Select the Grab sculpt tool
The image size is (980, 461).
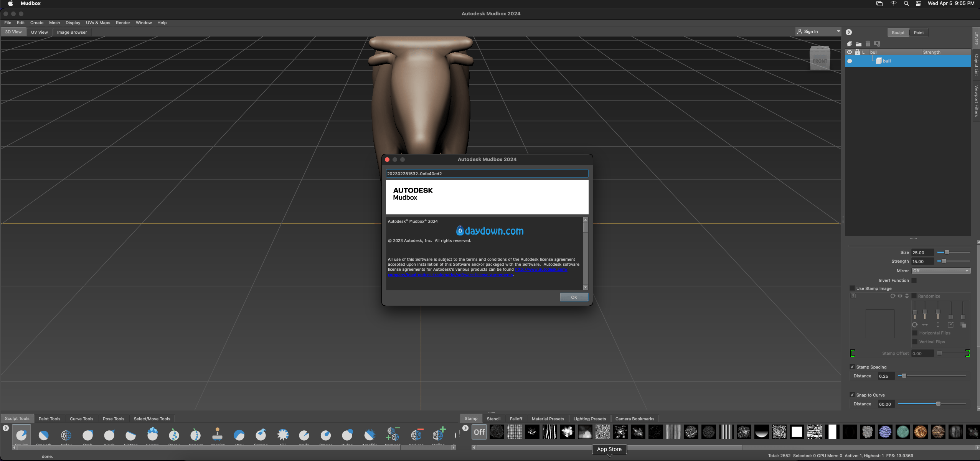pyautogui.click(x=88, y=435)
